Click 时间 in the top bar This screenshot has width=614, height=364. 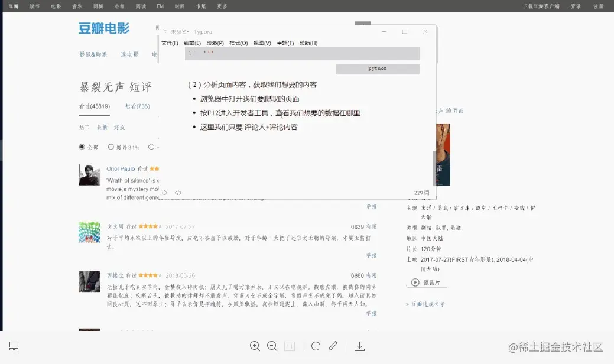(180, 6)
